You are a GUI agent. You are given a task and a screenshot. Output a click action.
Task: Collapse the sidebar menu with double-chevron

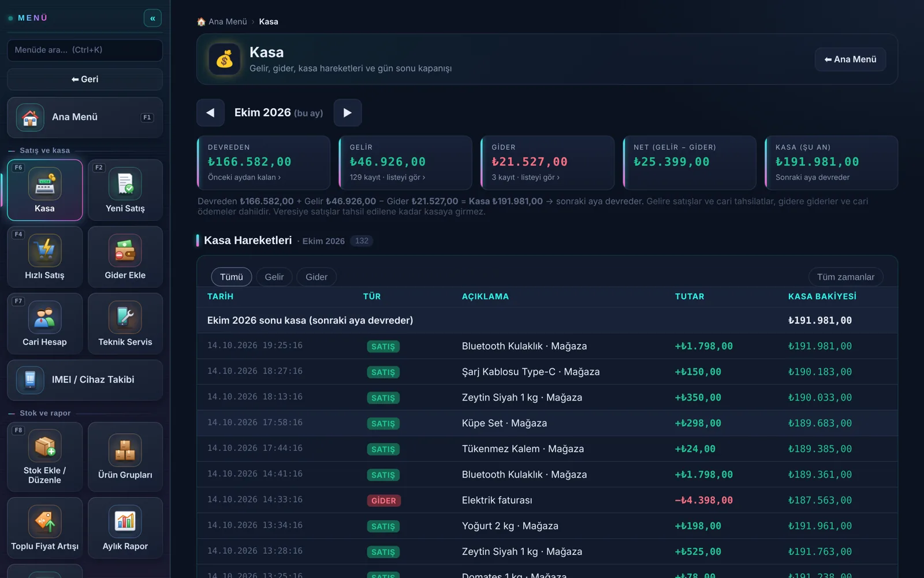tap(152, 18)
